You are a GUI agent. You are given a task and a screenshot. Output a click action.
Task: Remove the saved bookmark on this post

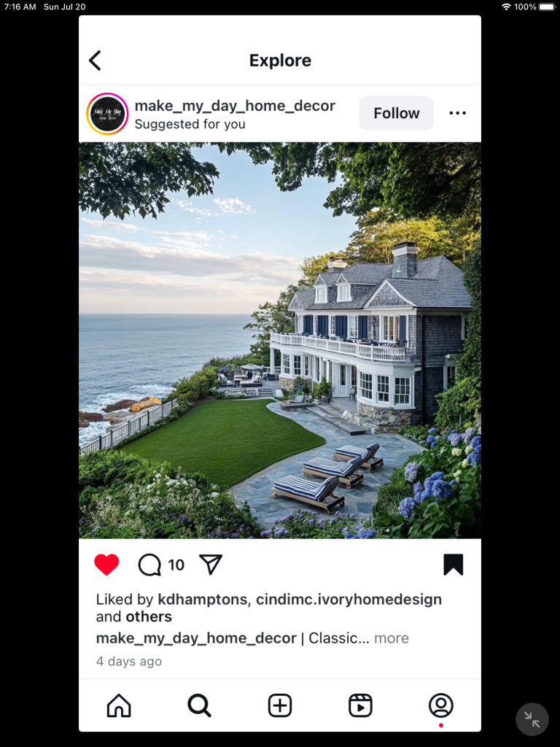tap(453, 565)
